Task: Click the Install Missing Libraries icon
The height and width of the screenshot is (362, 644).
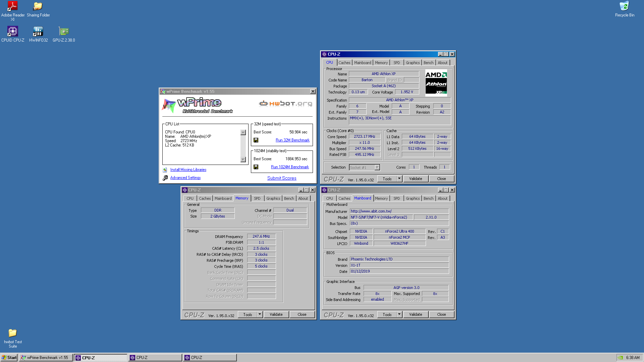Action: [x=165, y=170]
